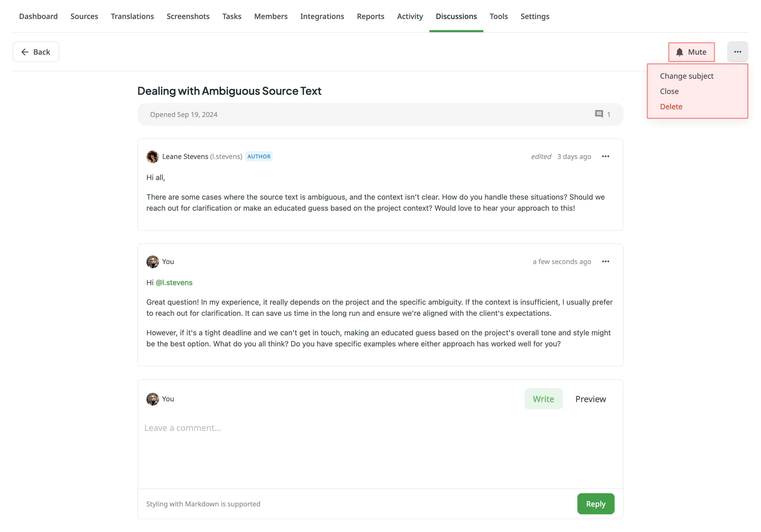Mute notifications for this discussion
The image size is (761, 532).
tap(692, 52)
